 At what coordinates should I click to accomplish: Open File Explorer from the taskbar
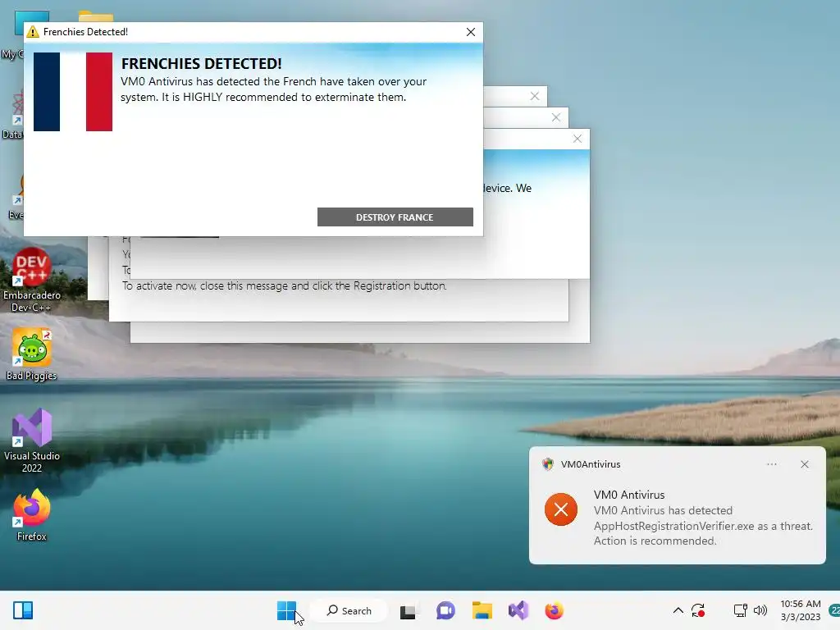coord(482,610)
